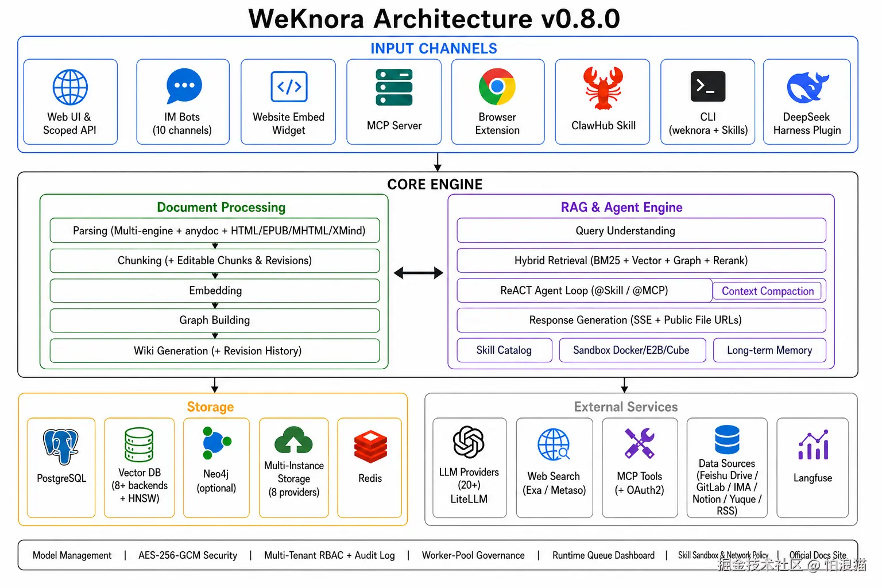
Task: Select the "Document Processing" heading
Action: [221, 207]
